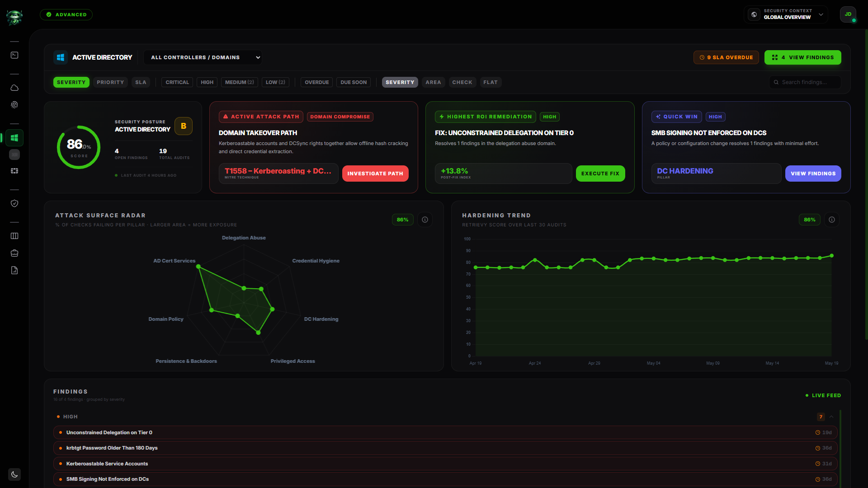Click the Search findings input field
The width and height of the screenshot is (868, 488).
[805, 82]
